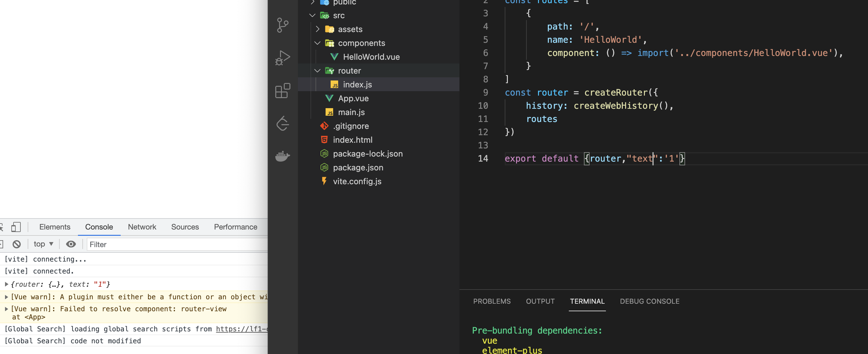Open vite.config.js in the explorer
868x354 pixels.
coord(357,181)
